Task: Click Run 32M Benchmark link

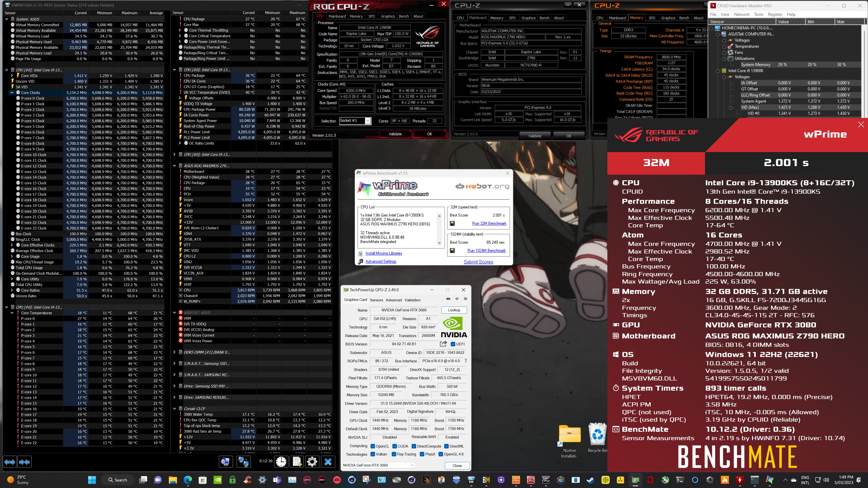Action: 489,223
